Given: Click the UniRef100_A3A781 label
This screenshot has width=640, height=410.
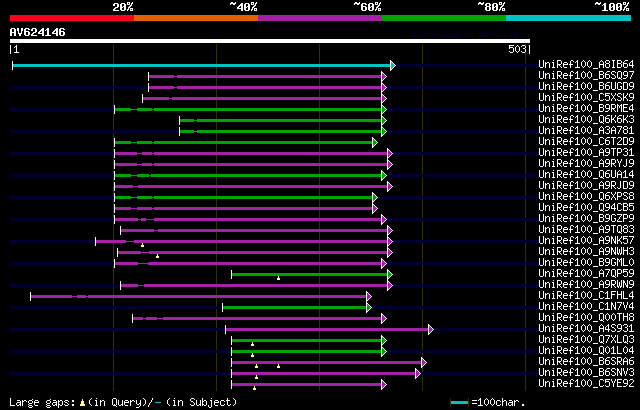Looking at the screenshot, I should [586, 131].
